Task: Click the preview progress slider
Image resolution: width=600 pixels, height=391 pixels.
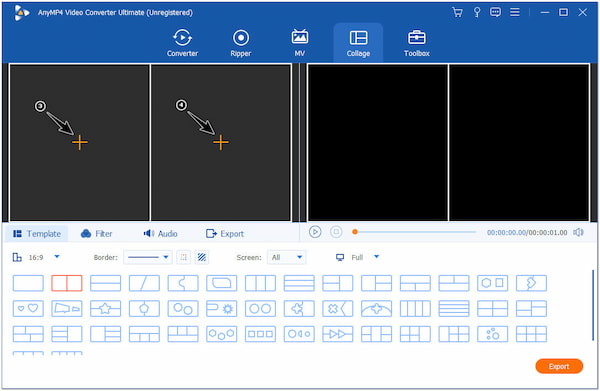Action: (415, 232)
